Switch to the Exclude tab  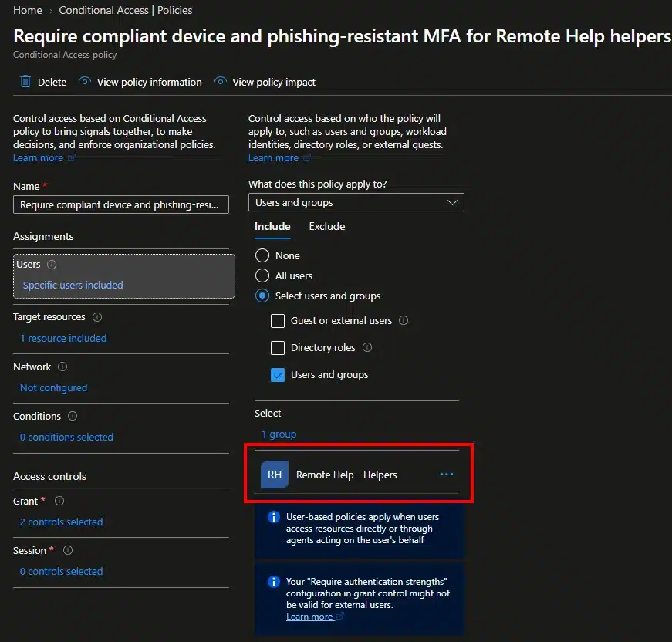(327, 227)
